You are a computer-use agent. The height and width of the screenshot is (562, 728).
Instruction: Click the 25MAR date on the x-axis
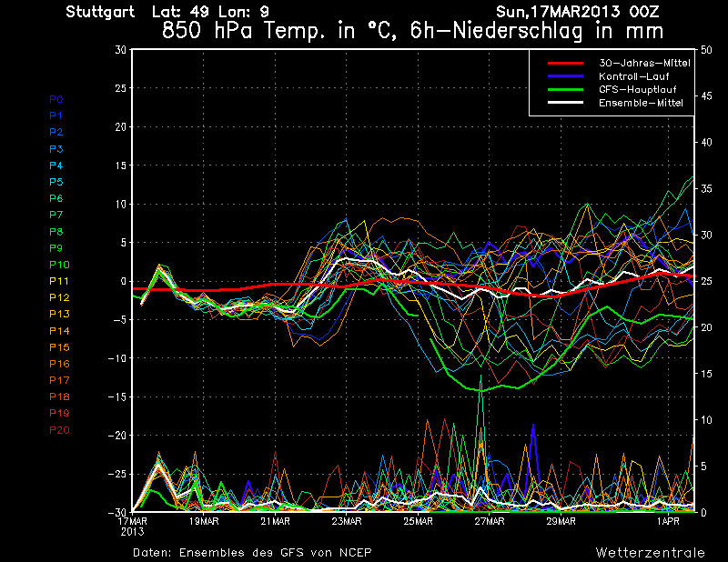[418, 521]
